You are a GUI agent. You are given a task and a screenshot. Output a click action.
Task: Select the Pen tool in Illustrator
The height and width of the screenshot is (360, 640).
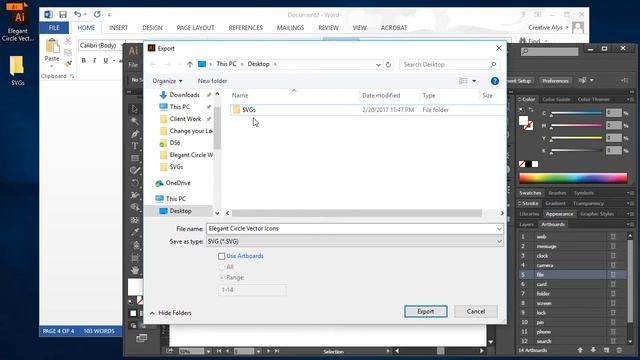point(135,133)
